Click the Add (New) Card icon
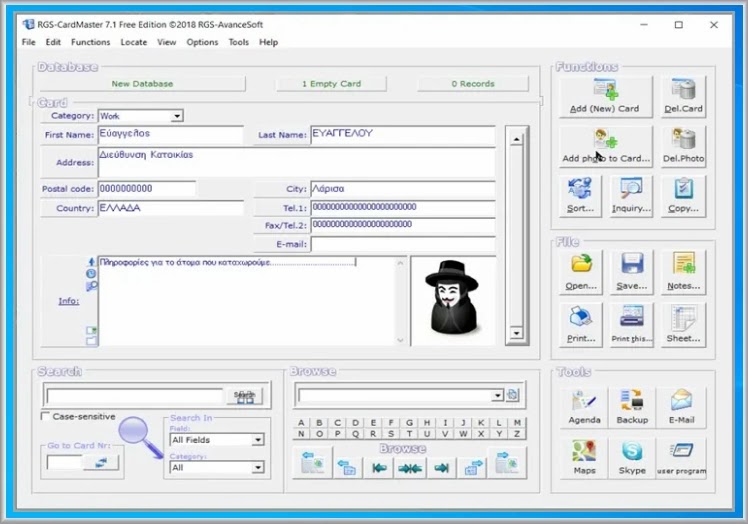 tap(606, 97)
